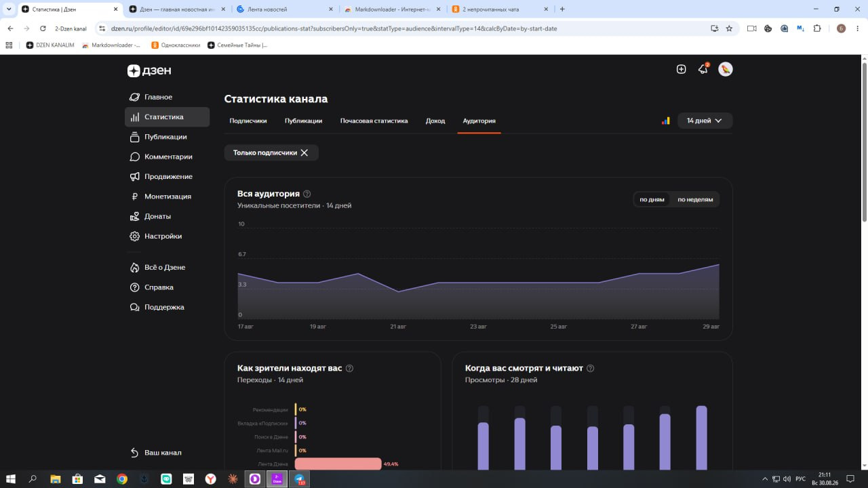This screenshot has height=488, width=868.
Task: Open the browser tab search chevron
Action: (7, 9)
